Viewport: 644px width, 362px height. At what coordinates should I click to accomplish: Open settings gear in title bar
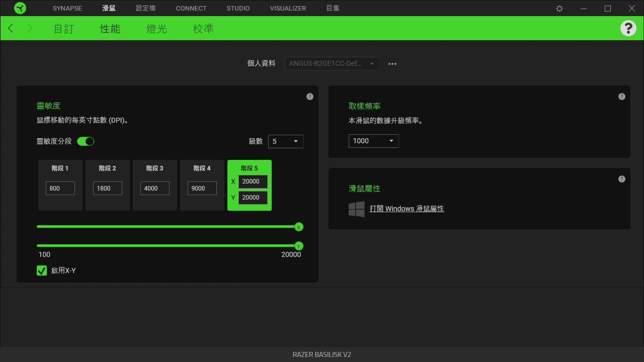click(x=559, y=9)
